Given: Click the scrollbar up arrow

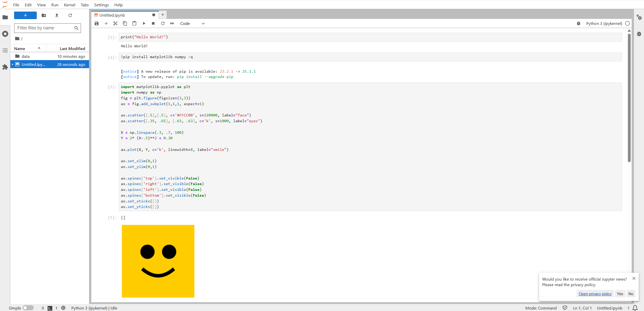Looking at the screenshot, I should pos(629,31).
